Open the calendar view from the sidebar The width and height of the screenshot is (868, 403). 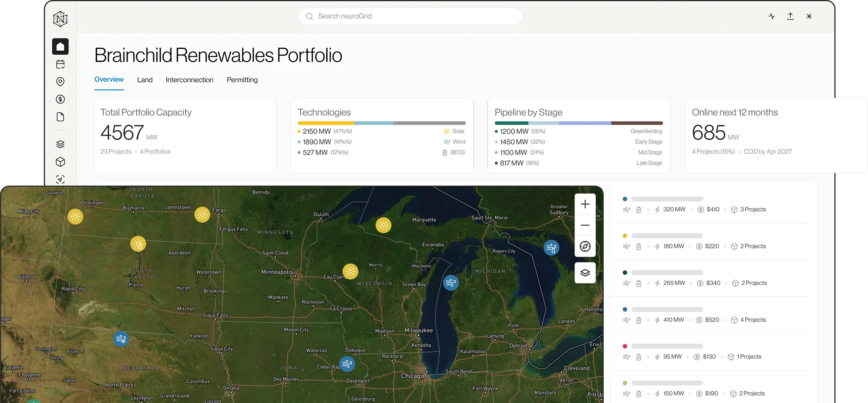click(60, 64)
